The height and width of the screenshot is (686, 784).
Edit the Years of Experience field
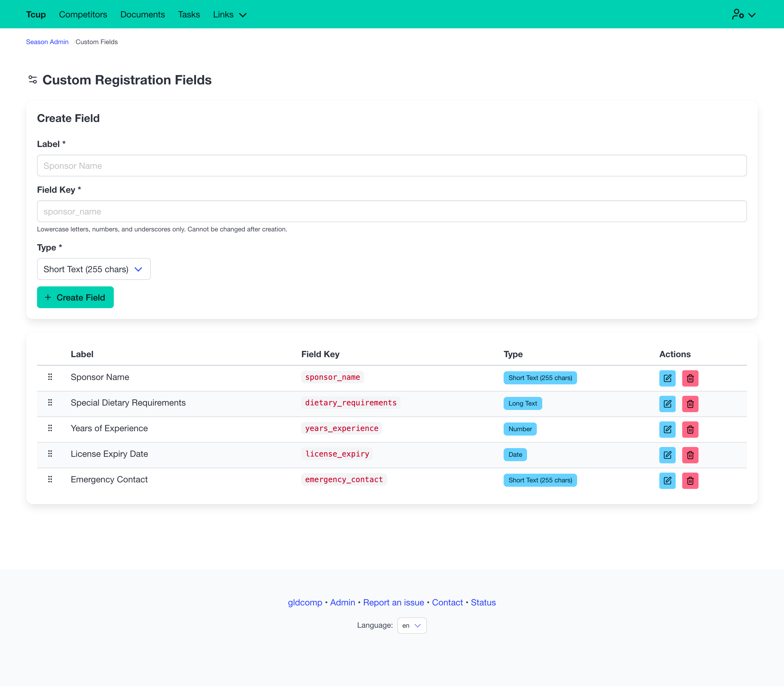pos(667,430)
